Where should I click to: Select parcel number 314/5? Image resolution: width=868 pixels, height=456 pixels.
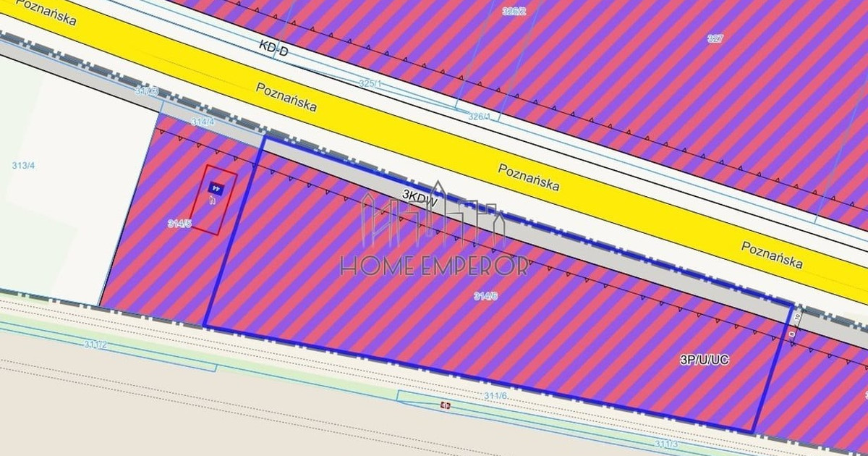click(x=179, y=224)
